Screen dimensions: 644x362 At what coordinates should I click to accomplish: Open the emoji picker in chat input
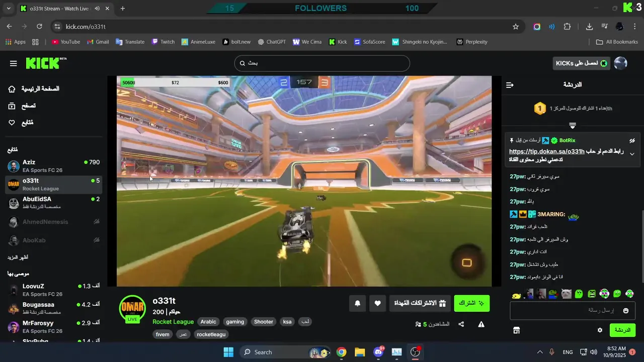(x=626, y=311)
